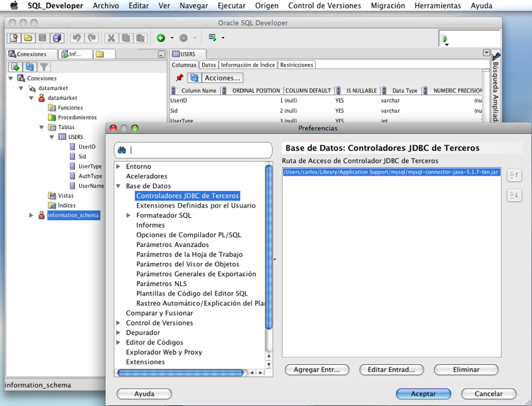Click the preferences tree horizontal scrollbar
Screen dimensions: 532x406
pos(180,373)
